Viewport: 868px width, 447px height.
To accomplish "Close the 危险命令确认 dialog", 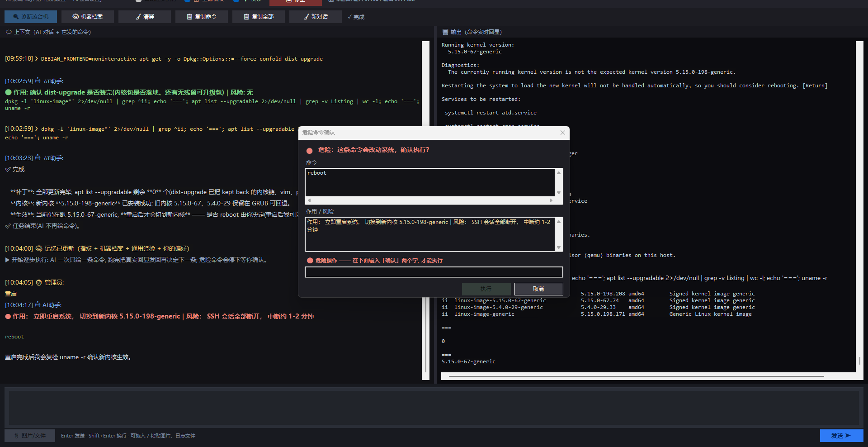I will [x=562, y=133].
